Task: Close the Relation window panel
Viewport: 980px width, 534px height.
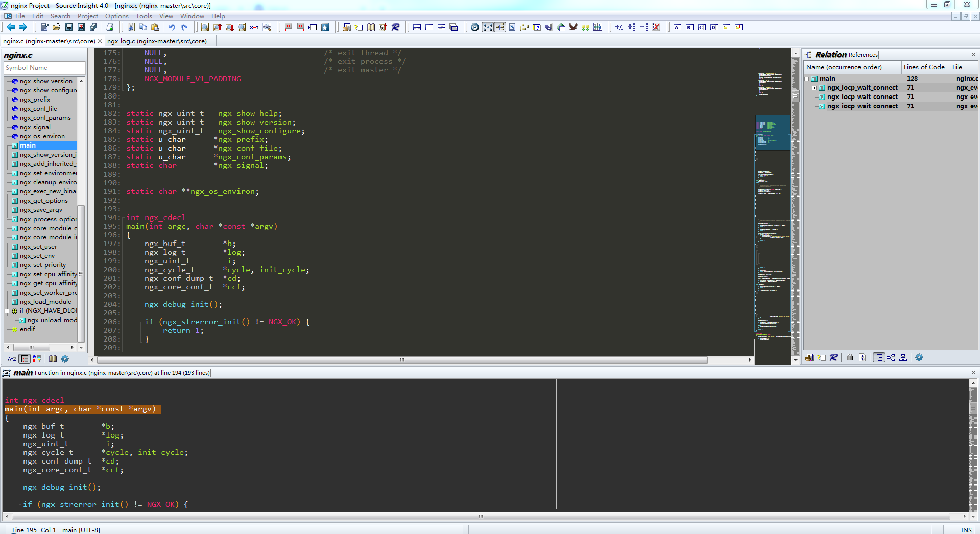Action: 973,55
